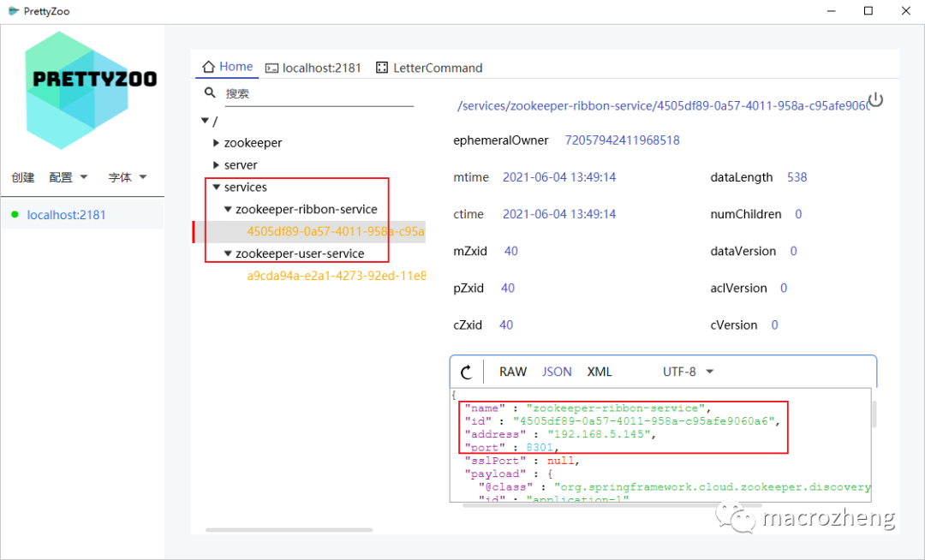Click the mtime value 2021-06-04 13:49:14
This screenshot has width=925, height=560.
pos(559,177)
